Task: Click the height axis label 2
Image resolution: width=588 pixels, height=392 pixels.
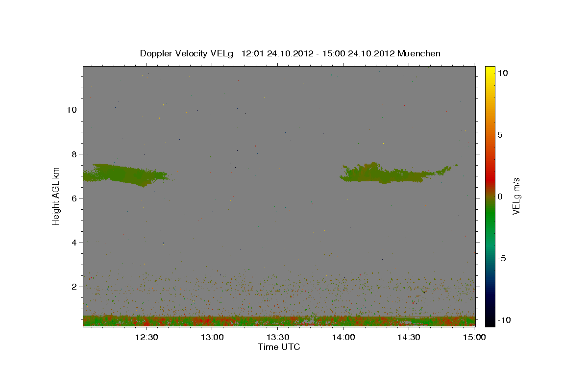Action: coord(74,287)
